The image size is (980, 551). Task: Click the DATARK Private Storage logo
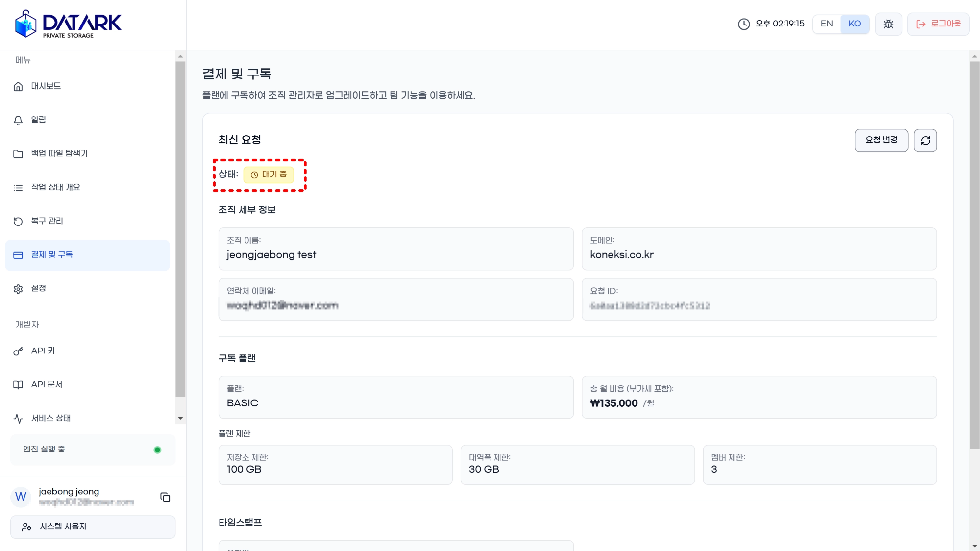pyautogui.click(x=68, y=24)
